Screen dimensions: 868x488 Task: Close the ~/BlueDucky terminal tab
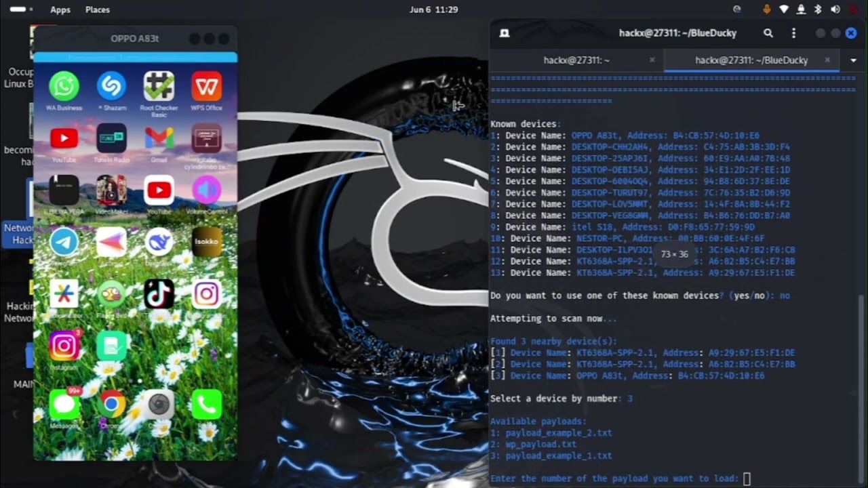click(x=827, y=60)
